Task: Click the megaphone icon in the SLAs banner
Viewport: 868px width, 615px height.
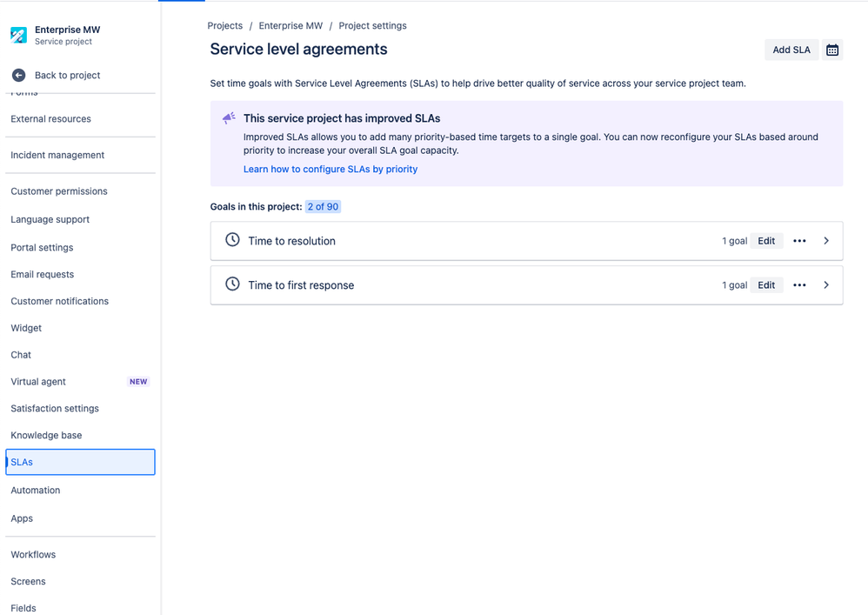Action: 228,117
